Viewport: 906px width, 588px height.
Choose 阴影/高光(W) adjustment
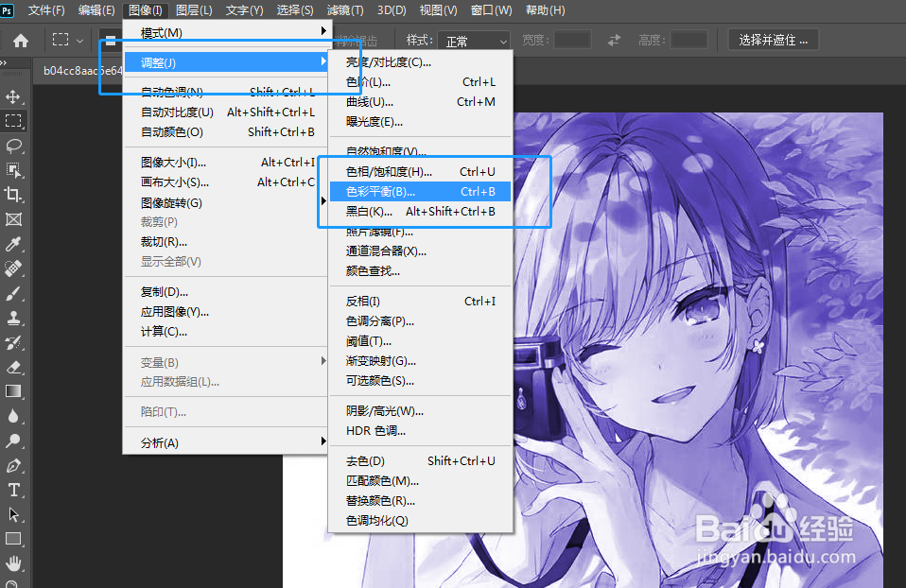[x=420, y=410]
